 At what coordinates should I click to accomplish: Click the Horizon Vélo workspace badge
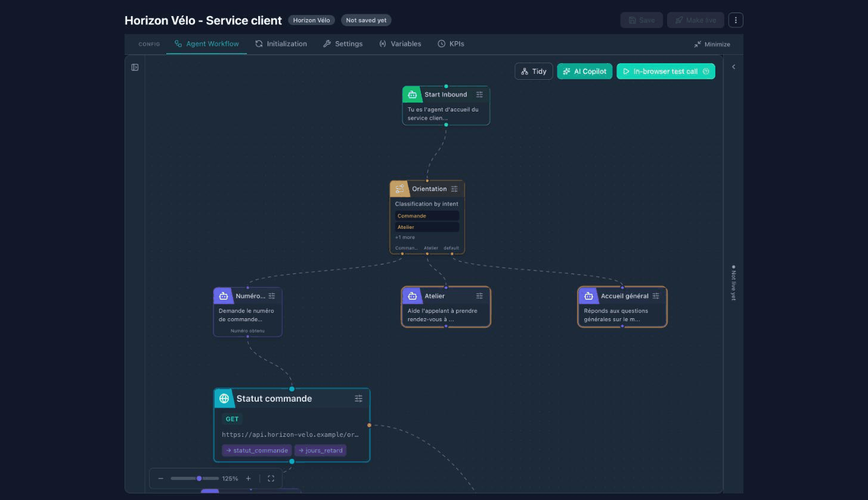click(x=311, y=20)
